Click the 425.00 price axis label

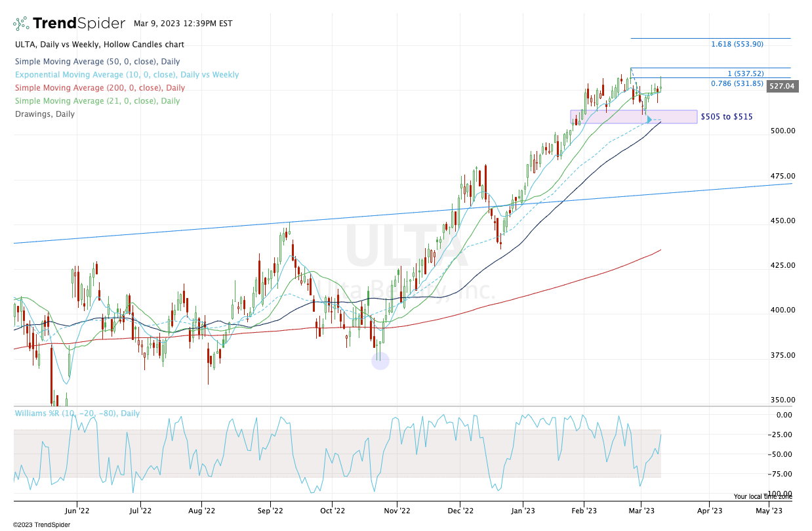tap(782, 265)
